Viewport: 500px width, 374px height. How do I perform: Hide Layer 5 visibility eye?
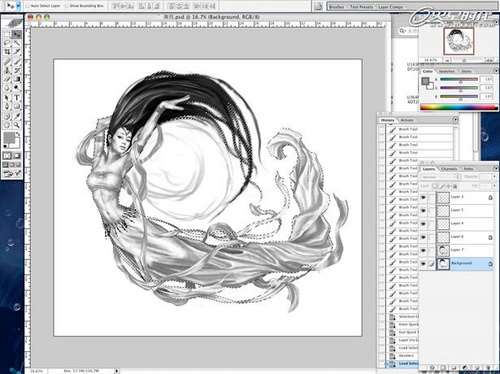click(424, 210)
